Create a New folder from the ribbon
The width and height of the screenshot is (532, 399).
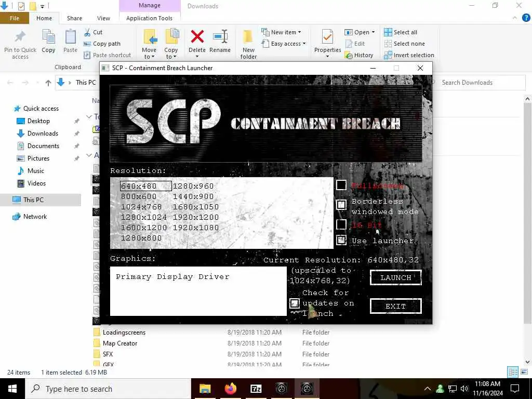pyautogui.click(x=248, y=44)
